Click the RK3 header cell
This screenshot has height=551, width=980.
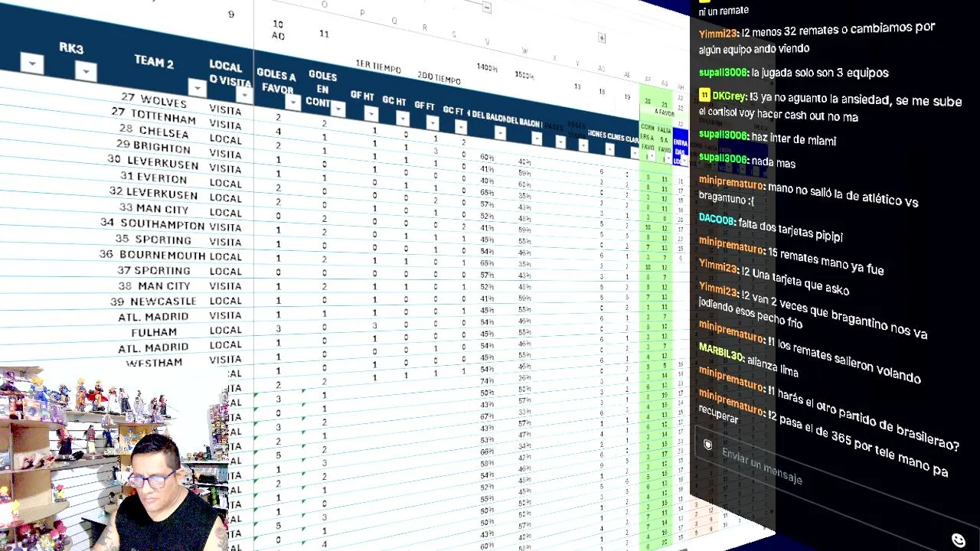click(x=71, y=48)
